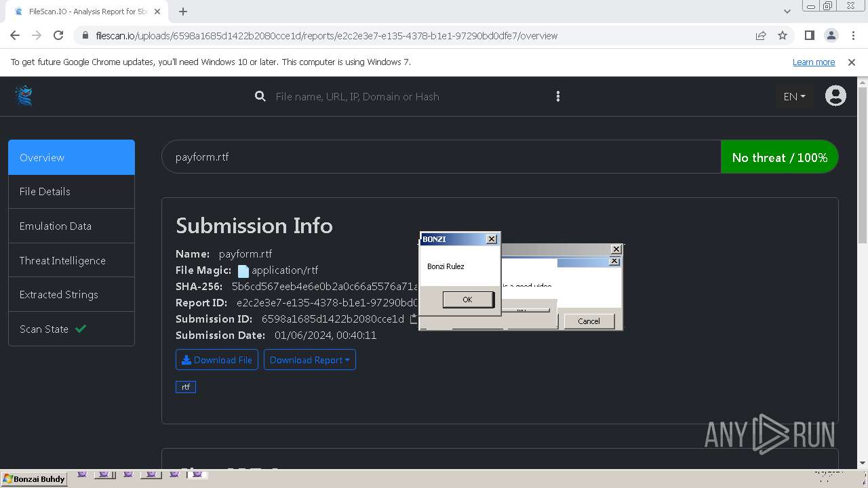The width and height of the screenshot is (868, 488).
Task: Click the Bonzai Buhdy start button
Action: (34, 479)
